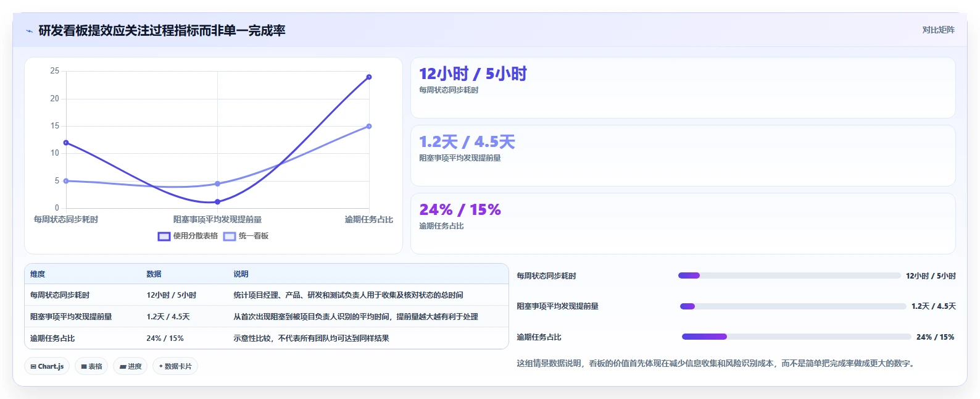
Task: Click the 数据卡片 chip
Action: tap(175, 366)
